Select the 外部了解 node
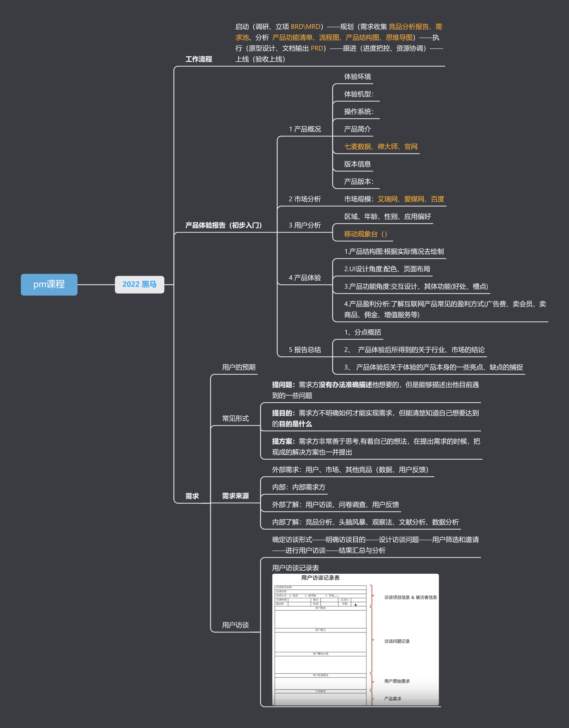 (335, 504)
